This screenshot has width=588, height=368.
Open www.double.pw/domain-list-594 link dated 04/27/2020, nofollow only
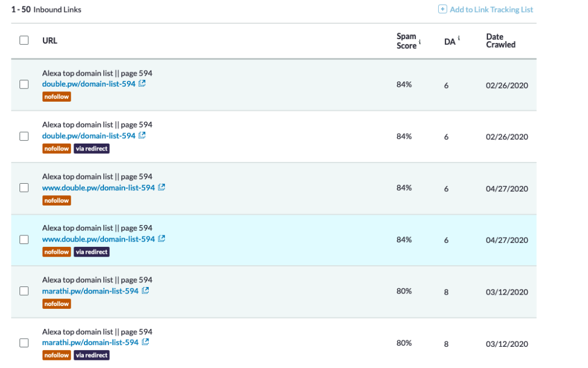pyautogui.click(x=98, y=187)
